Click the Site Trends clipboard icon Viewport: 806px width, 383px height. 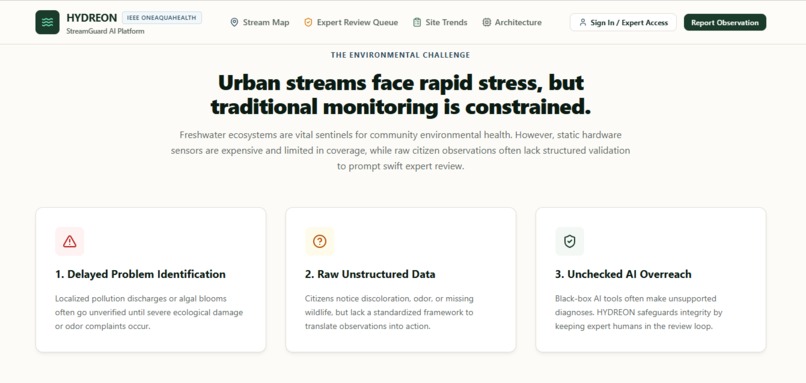click(417, 23)
